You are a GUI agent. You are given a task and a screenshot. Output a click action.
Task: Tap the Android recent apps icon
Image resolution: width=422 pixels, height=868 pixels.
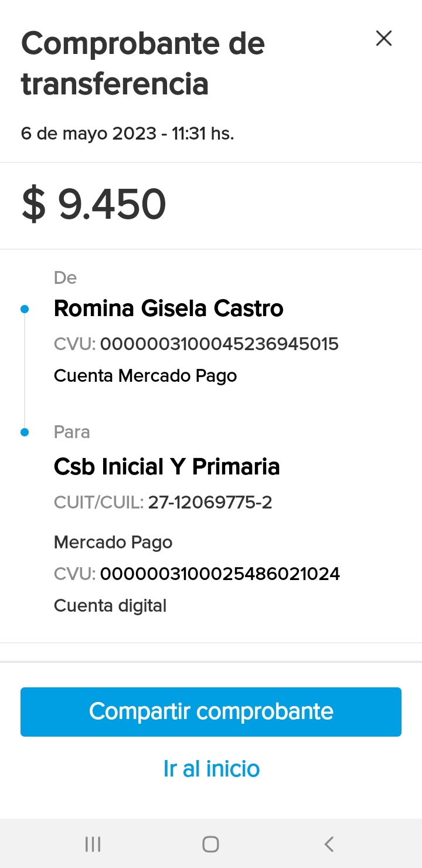coord(93,844)
